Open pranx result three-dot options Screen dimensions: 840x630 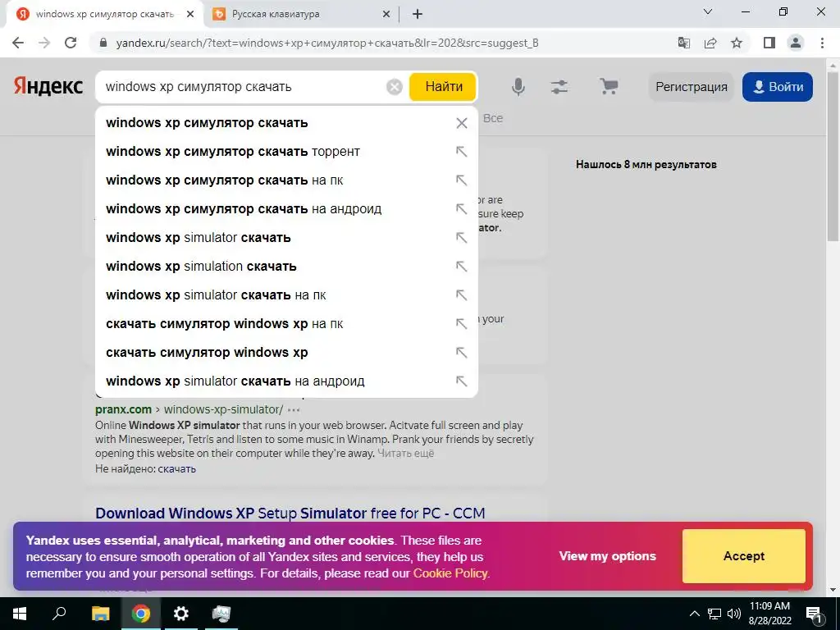(x=294, y=410)
